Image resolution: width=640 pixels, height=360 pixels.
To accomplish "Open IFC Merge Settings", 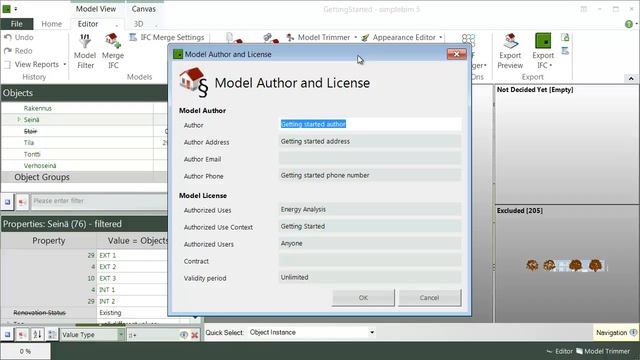I will tap(167, 37).
